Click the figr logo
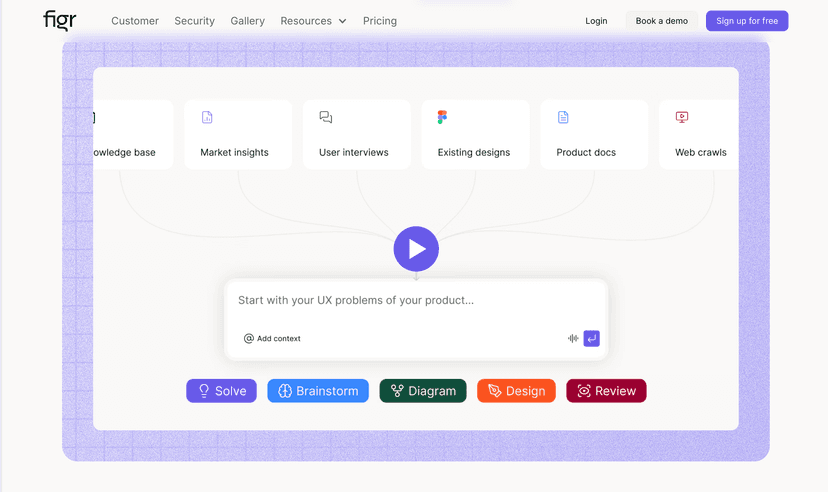Viewport: 828px width, 492px height. tap(60, 20)
